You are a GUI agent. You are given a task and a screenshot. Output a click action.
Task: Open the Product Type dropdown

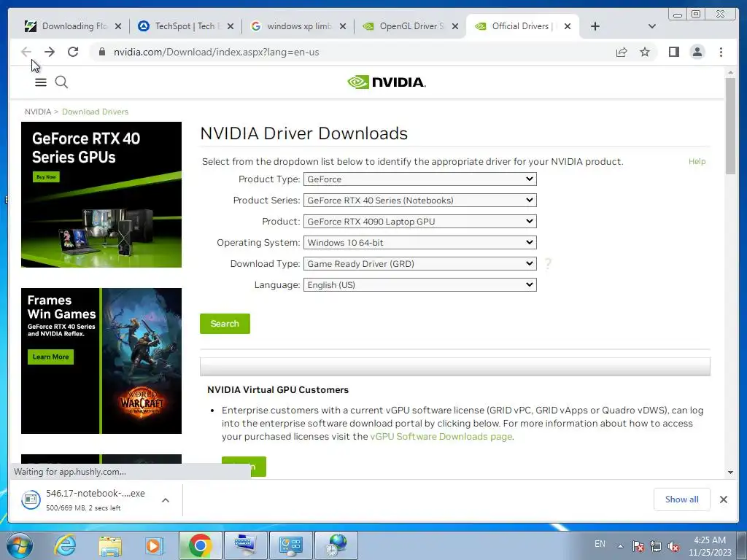click(x=419, y=179)
